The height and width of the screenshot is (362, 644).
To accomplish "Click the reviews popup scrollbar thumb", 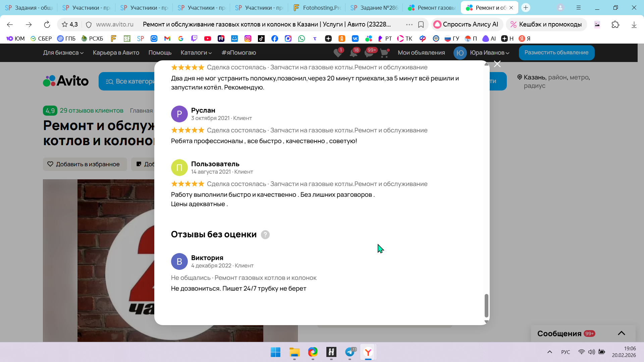I will pos(486,305).
